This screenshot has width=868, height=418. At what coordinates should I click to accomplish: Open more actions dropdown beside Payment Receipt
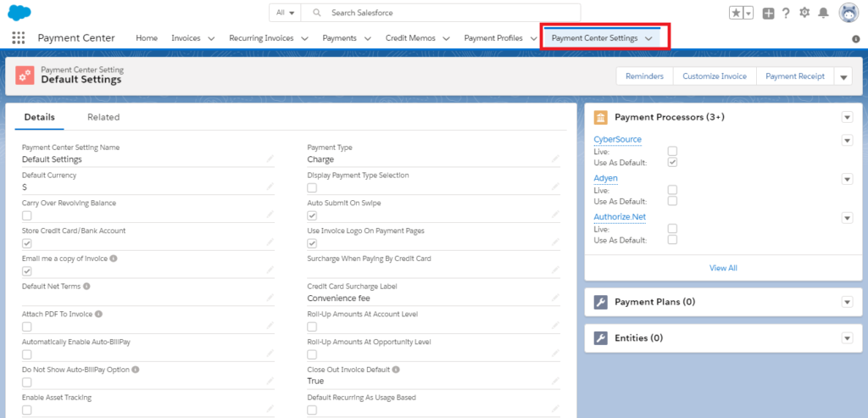tap(843, 76)
